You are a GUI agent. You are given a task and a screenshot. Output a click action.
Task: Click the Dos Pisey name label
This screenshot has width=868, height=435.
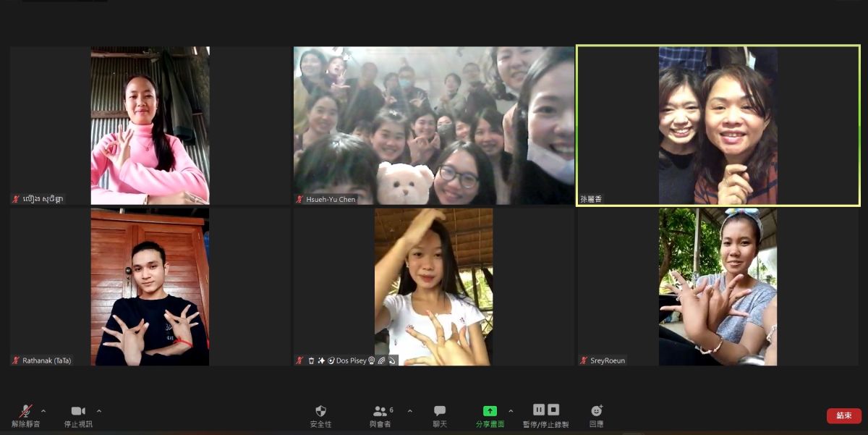pyautogui.click(x=351, y=360)
